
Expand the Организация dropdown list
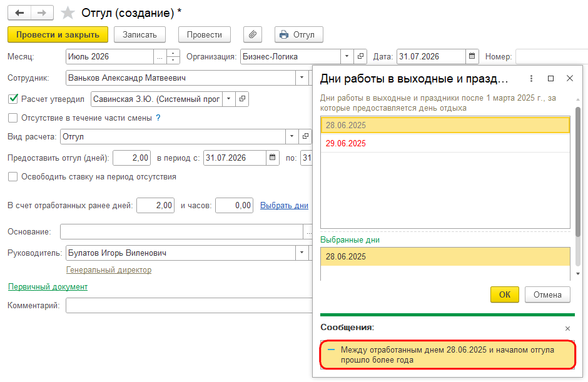(x=347, y=56)
